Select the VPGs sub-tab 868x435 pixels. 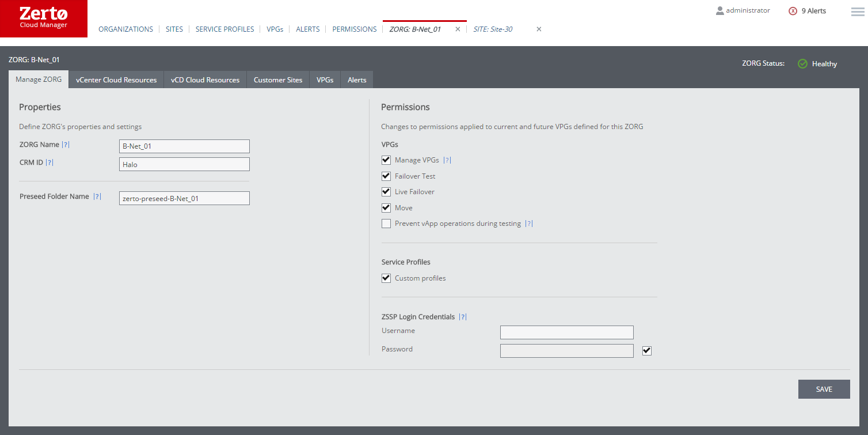pos(325,80)
